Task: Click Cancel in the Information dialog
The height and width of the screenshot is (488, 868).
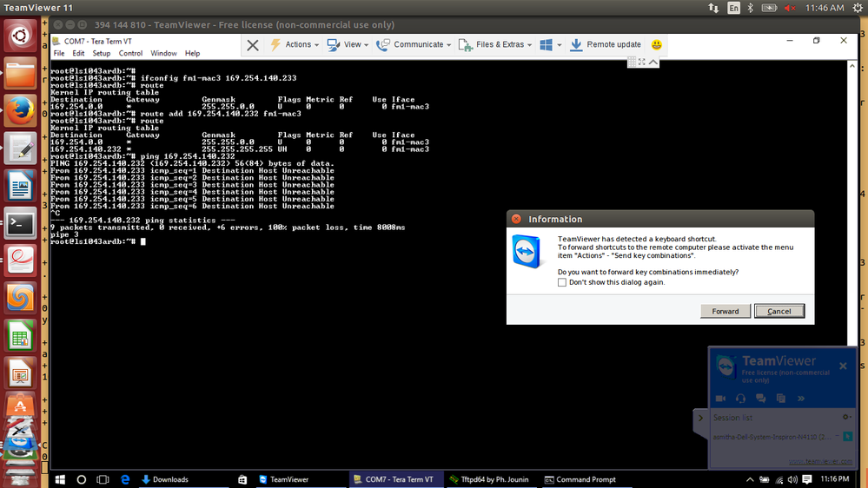Action: (x=779, y=311)
